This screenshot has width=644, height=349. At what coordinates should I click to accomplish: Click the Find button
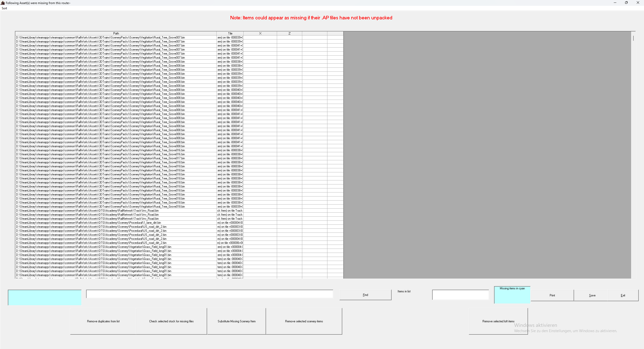pyautogui.click(x=365, y=295)
